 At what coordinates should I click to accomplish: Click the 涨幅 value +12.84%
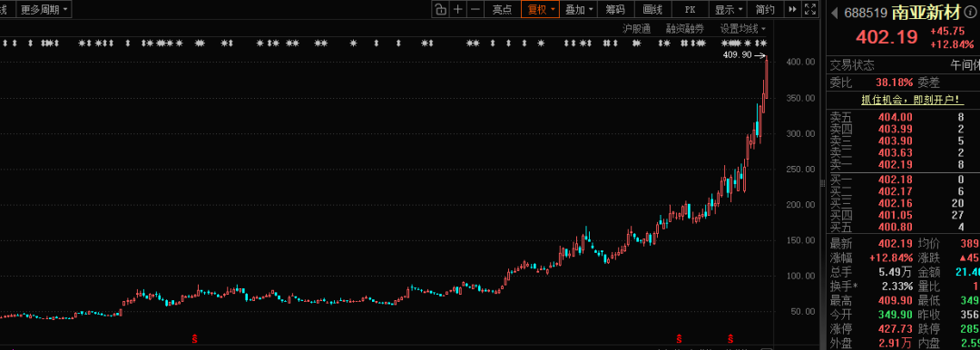(890, 258)
